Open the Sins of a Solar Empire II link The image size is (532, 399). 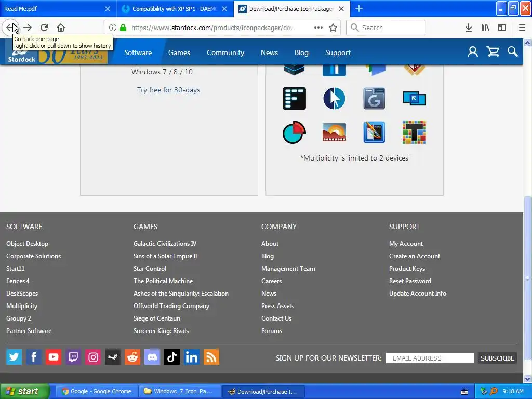pyautogui.click(x=165, y=256)
